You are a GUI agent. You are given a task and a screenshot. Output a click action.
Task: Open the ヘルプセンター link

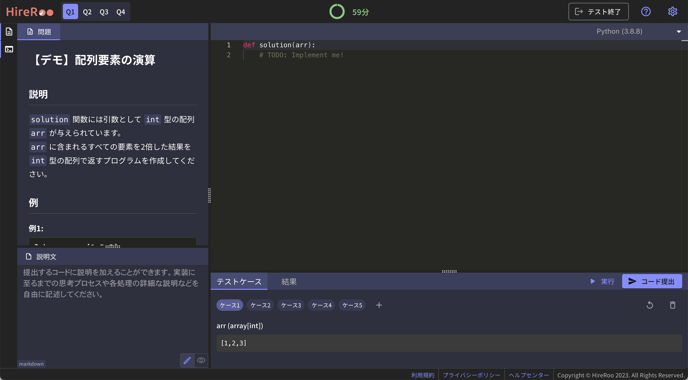tap(529, 375)
